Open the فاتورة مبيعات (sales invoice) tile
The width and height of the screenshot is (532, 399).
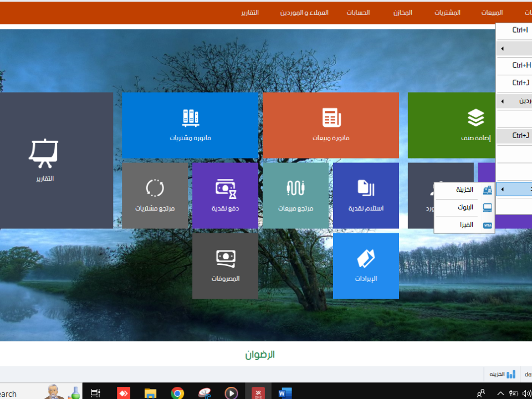[x=331, y=125]
